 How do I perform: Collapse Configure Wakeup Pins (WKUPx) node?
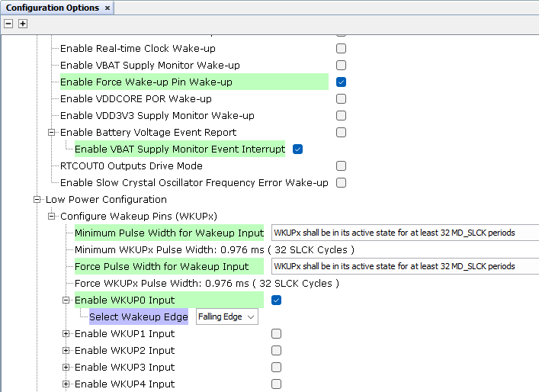coord(52,217)
